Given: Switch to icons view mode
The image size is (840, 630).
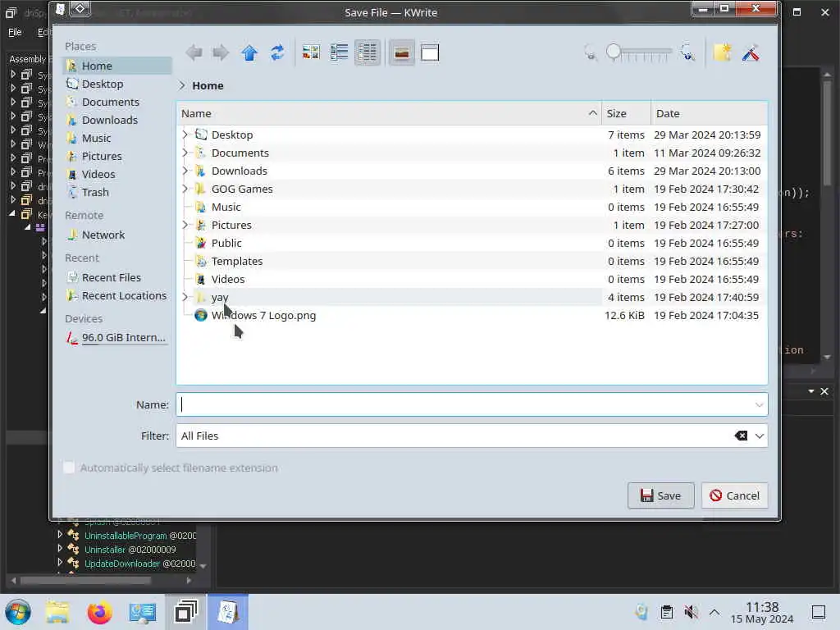Looking at the screenshot, I should tap(311, 52).
